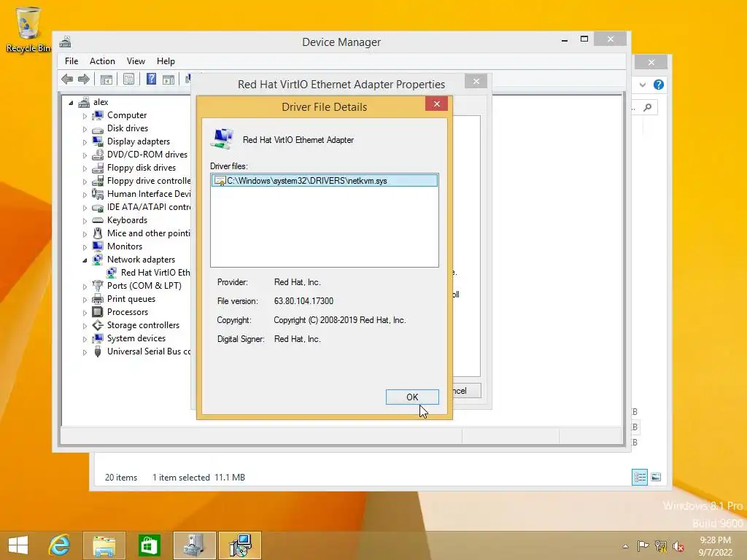
Task: Click the partially hidden Cancel button
Action: pos(467,391)
